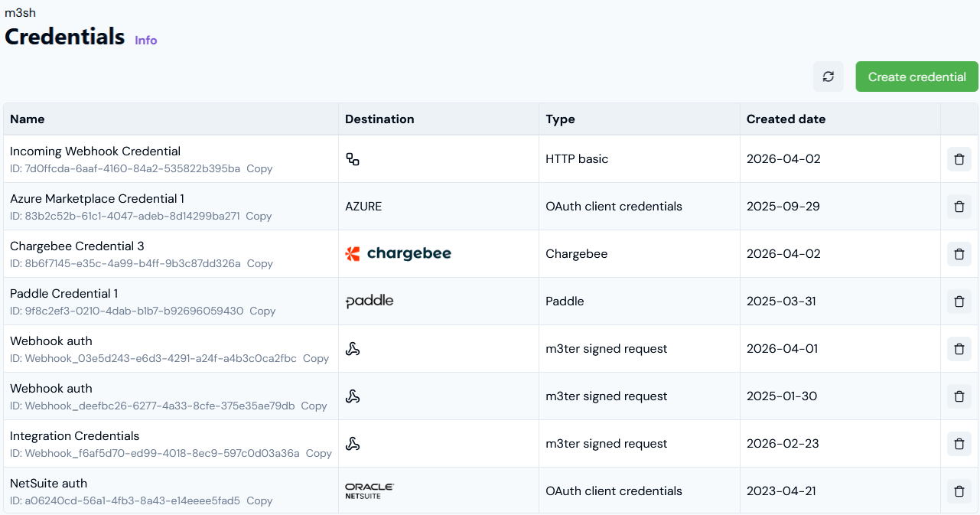The image size is (980, 515).
Task: Delete the Webhook auth created 2025-01-30
Action: point(959,396)
